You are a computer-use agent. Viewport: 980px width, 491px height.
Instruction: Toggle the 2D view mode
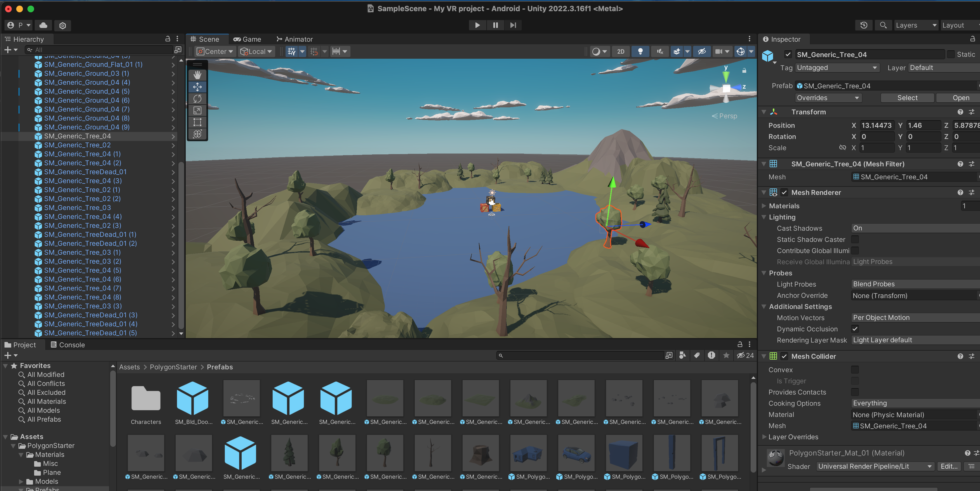[x=621, y=51]
